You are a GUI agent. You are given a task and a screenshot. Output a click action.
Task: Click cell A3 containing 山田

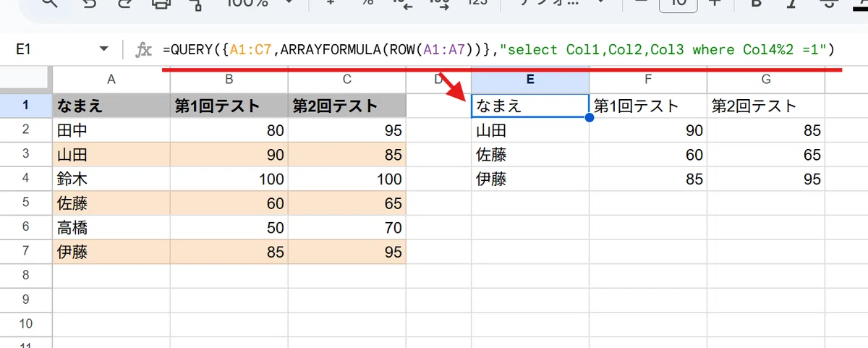tap(111, 154)
